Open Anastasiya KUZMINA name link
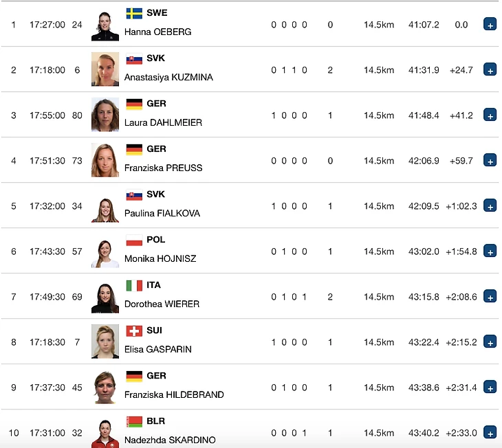Image resolution: width=502 pixels, height=448 pixels. click(168, 77)
